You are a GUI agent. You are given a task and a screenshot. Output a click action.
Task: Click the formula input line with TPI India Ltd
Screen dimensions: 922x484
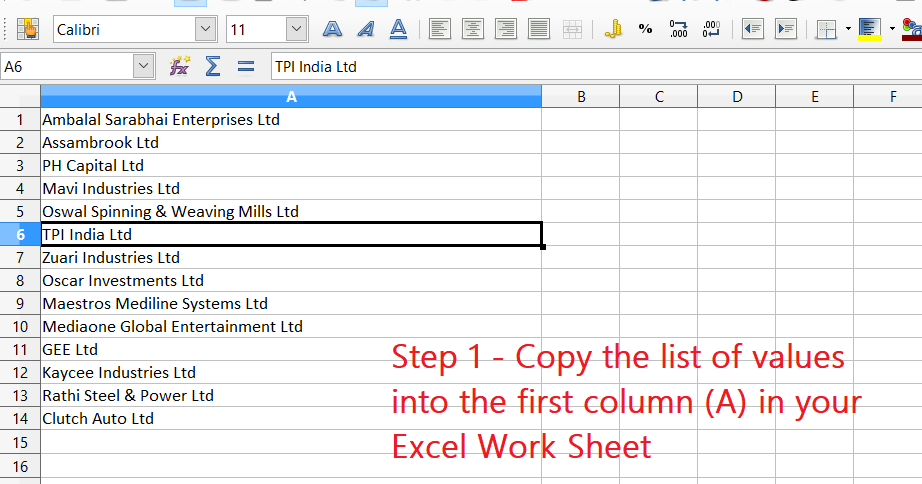(x=590, y=67)
